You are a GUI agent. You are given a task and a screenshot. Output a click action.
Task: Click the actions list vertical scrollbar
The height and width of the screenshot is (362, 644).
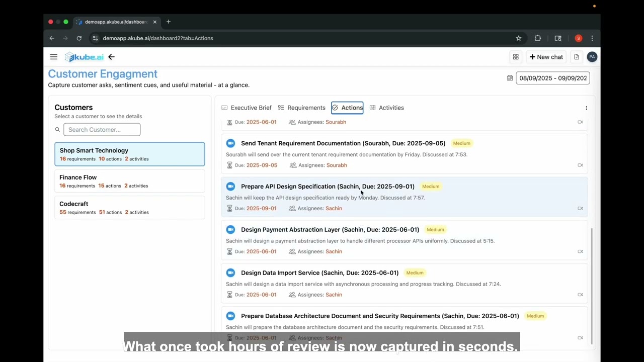(592, 286)
